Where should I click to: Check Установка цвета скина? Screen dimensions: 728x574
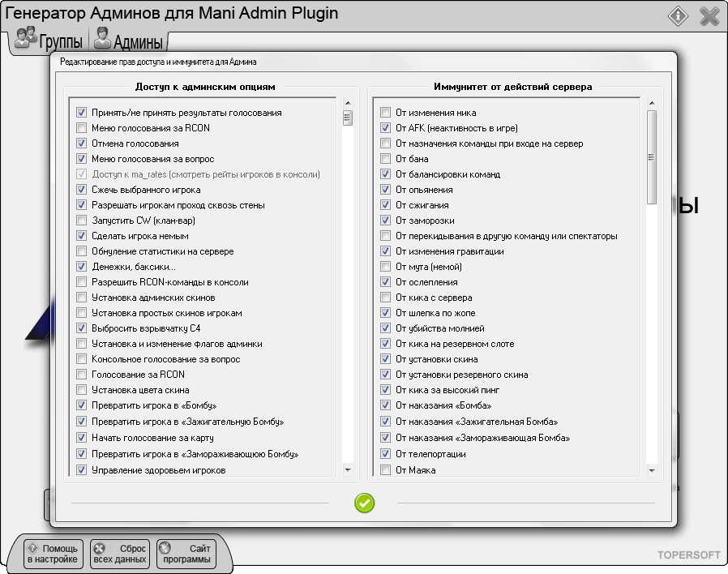click(81, 390)
